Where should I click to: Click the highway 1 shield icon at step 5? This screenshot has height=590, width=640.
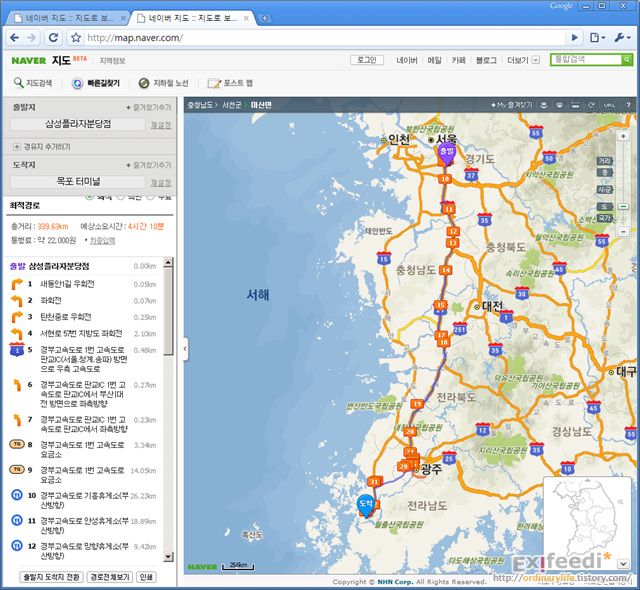[17, 350]
